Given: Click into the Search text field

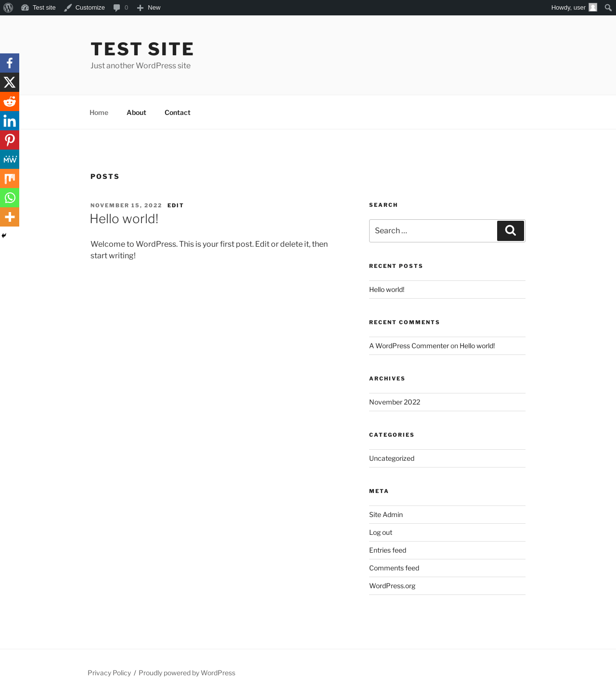Looking at the screenshot, I should [433, 231].
